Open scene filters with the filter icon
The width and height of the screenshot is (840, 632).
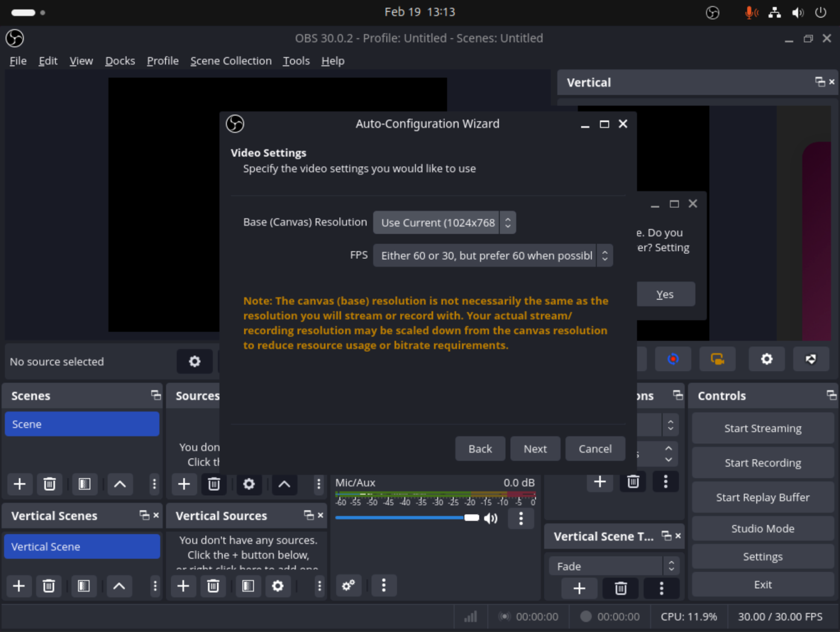click(x=84, y=484)
